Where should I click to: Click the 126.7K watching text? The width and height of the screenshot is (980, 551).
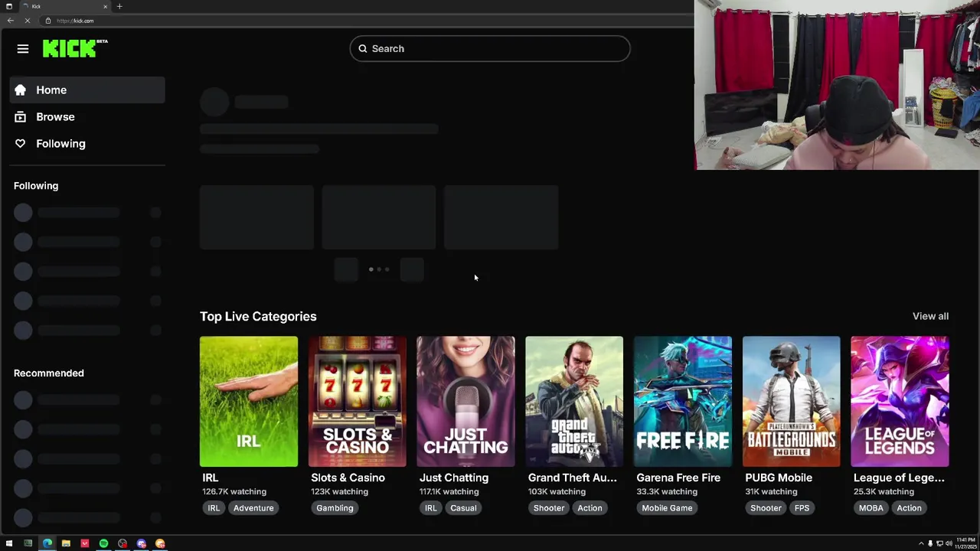(234, 491)
